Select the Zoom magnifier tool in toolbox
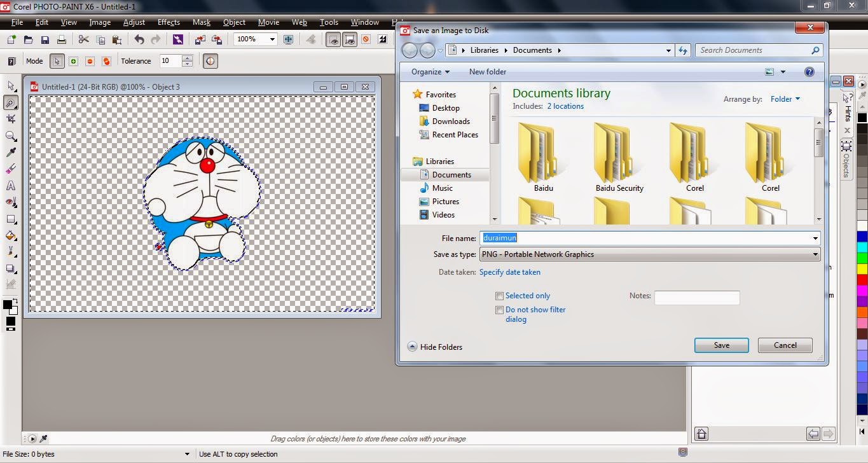This screenshot has height=463, width=868. pos(11,136)
